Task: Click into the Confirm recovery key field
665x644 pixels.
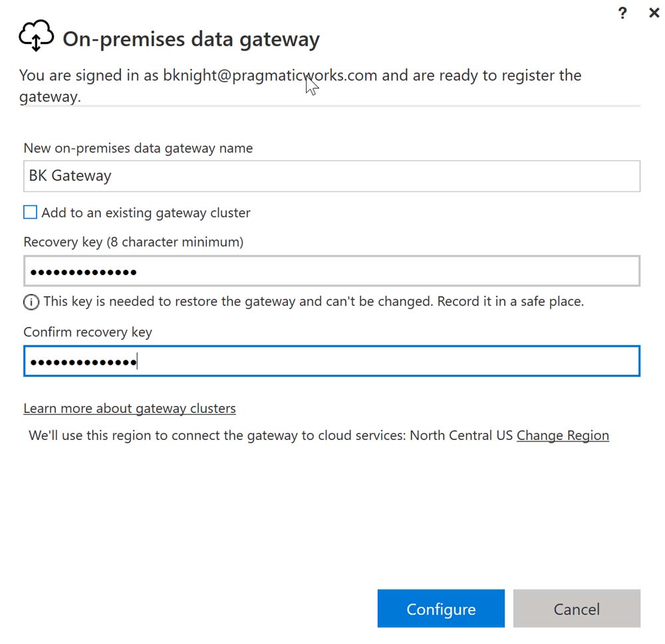Action: [331, 362]
